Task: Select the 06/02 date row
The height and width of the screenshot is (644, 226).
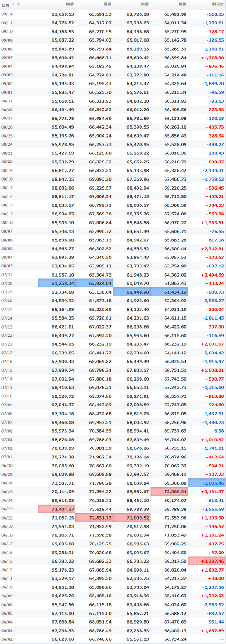Action: 113,639
